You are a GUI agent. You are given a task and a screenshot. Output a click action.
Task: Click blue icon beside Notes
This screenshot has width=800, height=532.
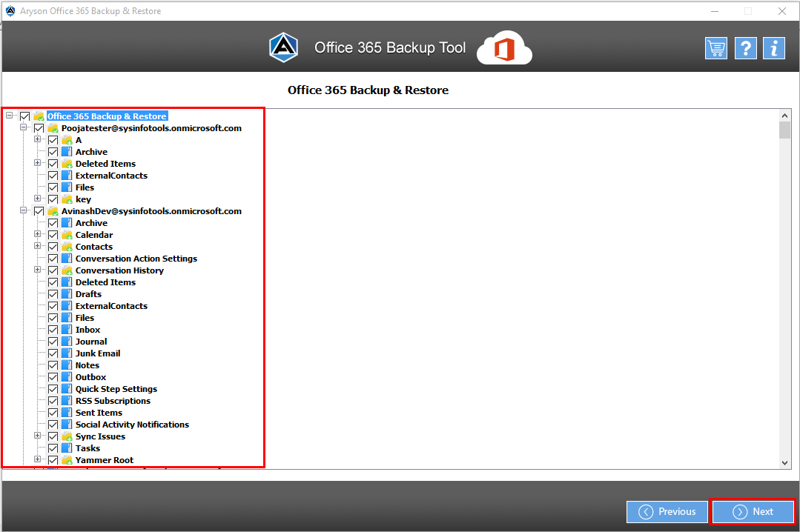coord(67,365)
